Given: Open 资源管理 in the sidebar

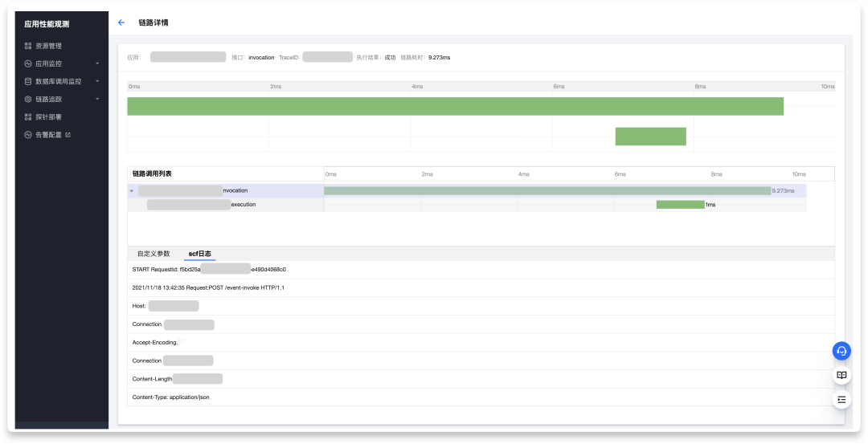Looking at the screenshot, I should click(x=49, y=46).
